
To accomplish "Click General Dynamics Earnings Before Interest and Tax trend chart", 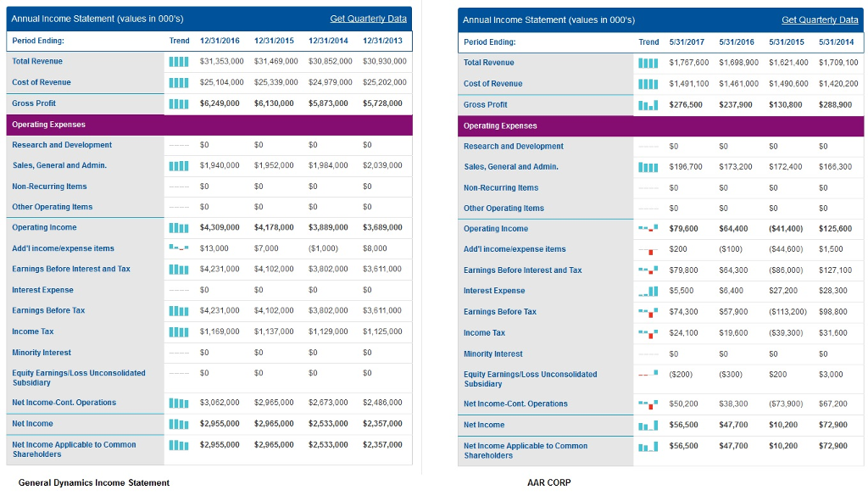I will tap(179, 269).
